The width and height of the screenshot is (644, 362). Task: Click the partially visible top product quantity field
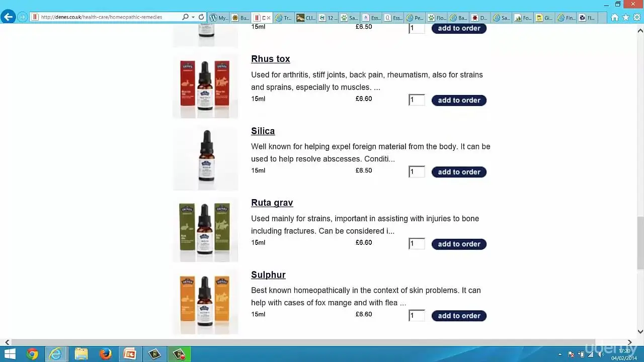click(417, 28)
